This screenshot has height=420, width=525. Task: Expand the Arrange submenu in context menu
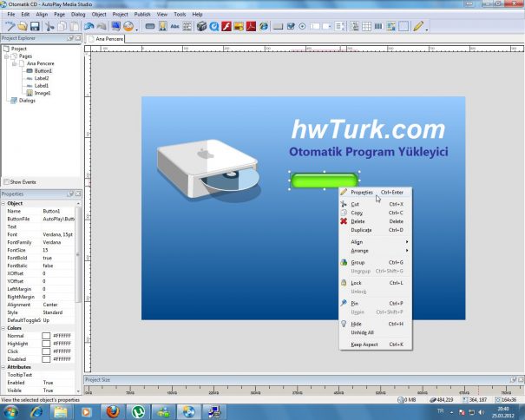376,251
